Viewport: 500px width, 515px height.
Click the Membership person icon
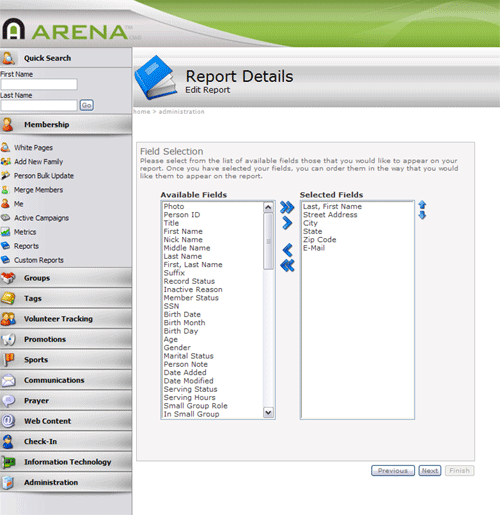point(8,124)
